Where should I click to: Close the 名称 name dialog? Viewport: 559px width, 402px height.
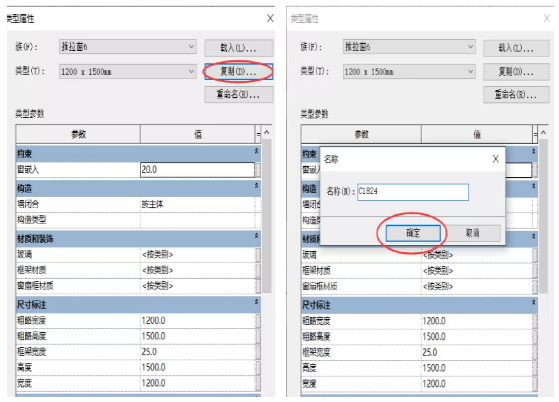[496, 159]
